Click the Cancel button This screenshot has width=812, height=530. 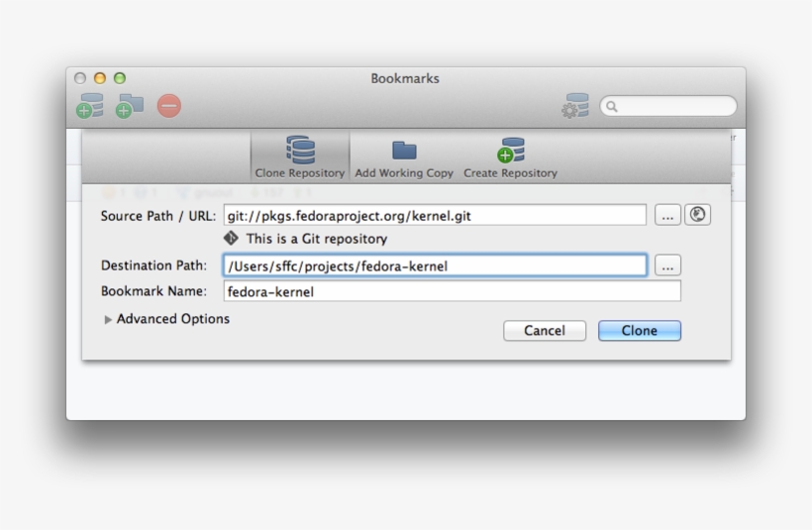(545, 331)
